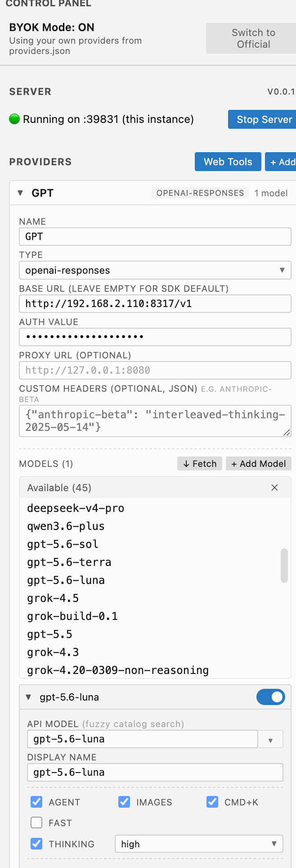Click the 1 model count label
Image resolution: width=296 pixels, height=868 pixels.
[271, 193]
